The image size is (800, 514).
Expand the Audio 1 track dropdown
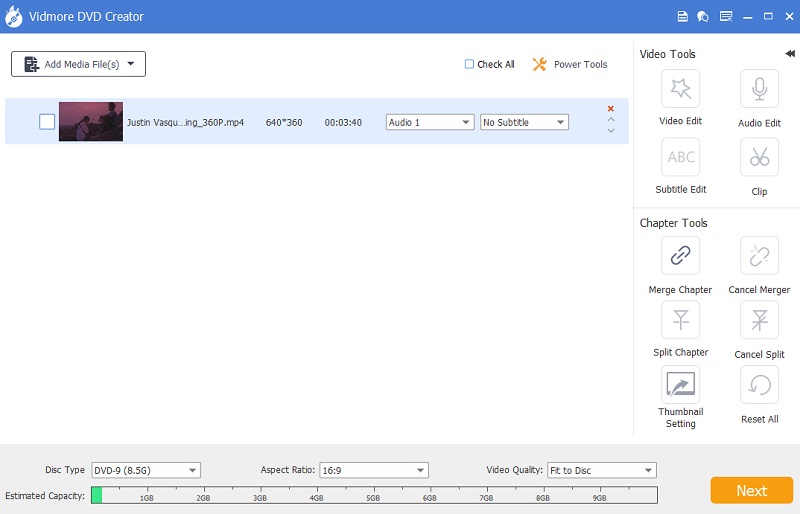tap(430, 122)
